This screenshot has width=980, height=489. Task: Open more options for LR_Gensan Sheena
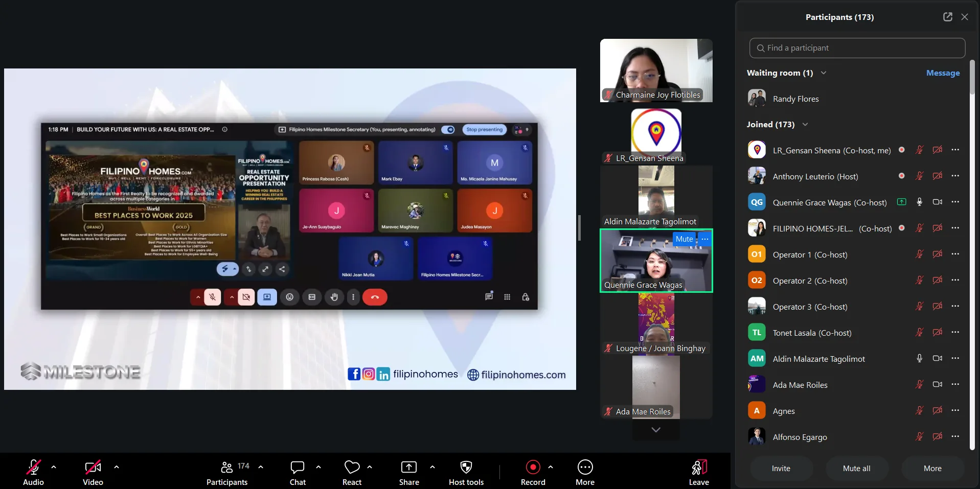(x=955, y=150)
